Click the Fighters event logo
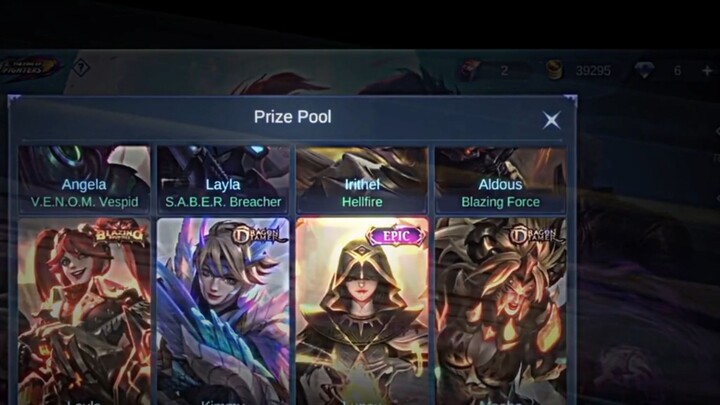 click(x=28, y=68)
